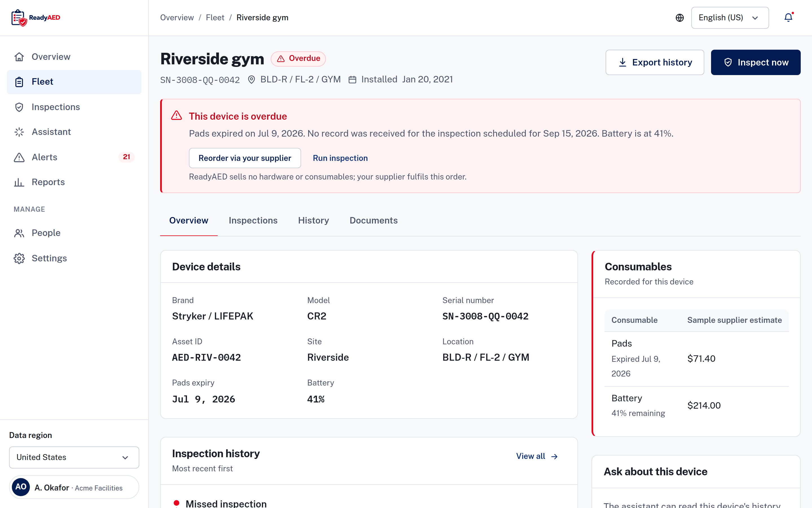Viewport: 812px width, 508px height.
Task: Click the download icon on Export history
Action: 623,62
